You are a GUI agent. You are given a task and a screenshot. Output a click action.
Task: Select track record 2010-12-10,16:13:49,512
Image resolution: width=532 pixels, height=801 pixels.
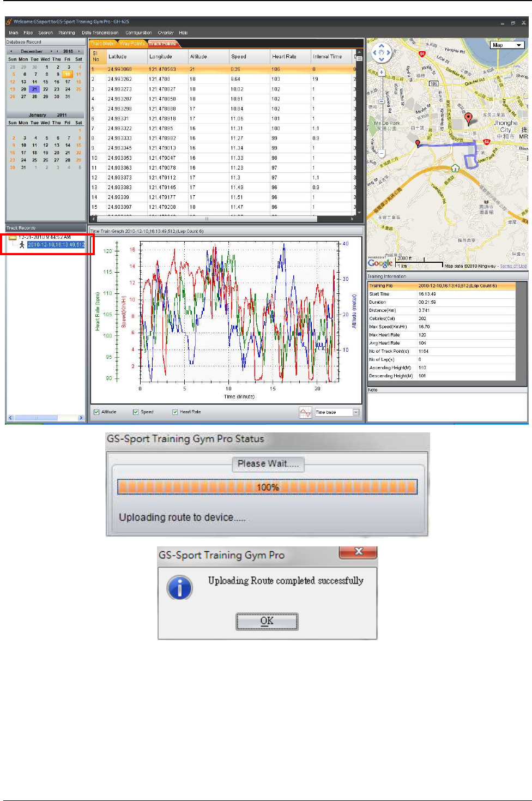tap(56, 245)
